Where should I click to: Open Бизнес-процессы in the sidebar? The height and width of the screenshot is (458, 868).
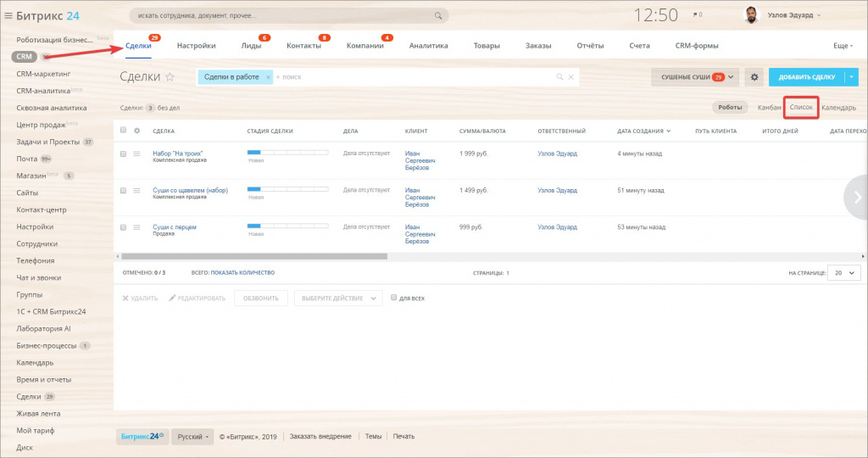47,345
